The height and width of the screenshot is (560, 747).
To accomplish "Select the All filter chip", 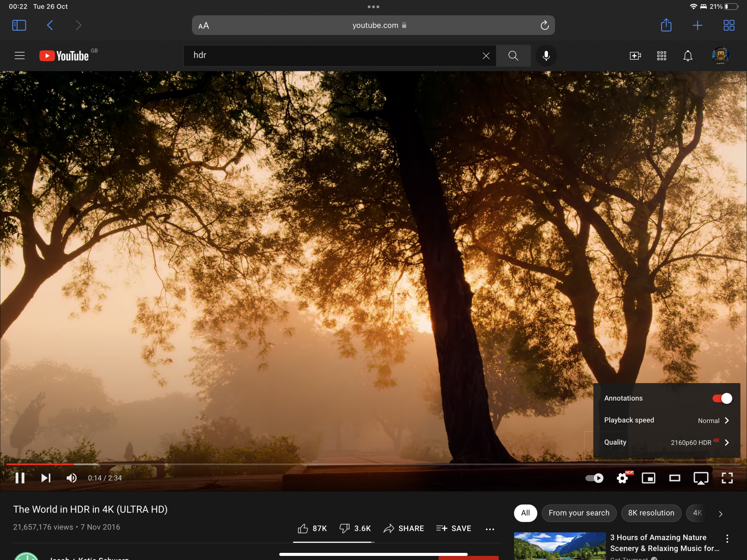I will 526,513.
